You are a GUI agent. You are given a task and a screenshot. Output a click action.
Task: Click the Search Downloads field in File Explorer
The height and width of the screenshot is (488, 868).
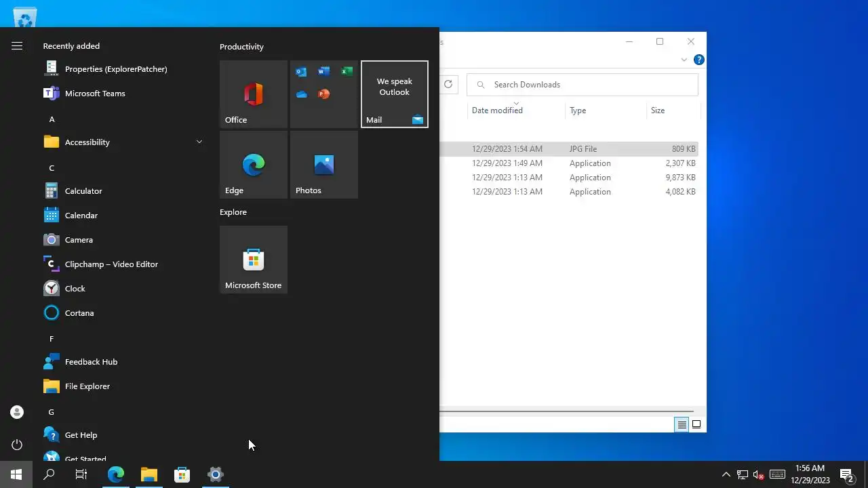pos(583,85)
